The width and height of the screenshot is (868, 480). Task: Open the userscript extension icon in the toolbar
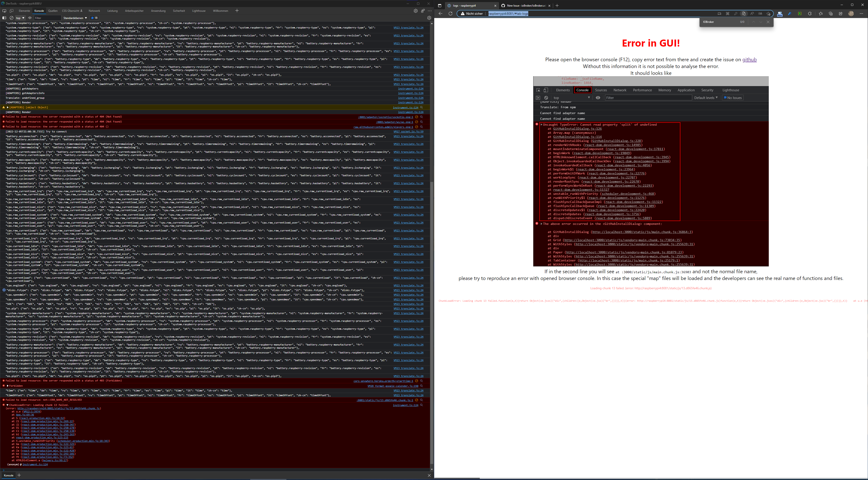pyautogui.click(x=800, y=14)
